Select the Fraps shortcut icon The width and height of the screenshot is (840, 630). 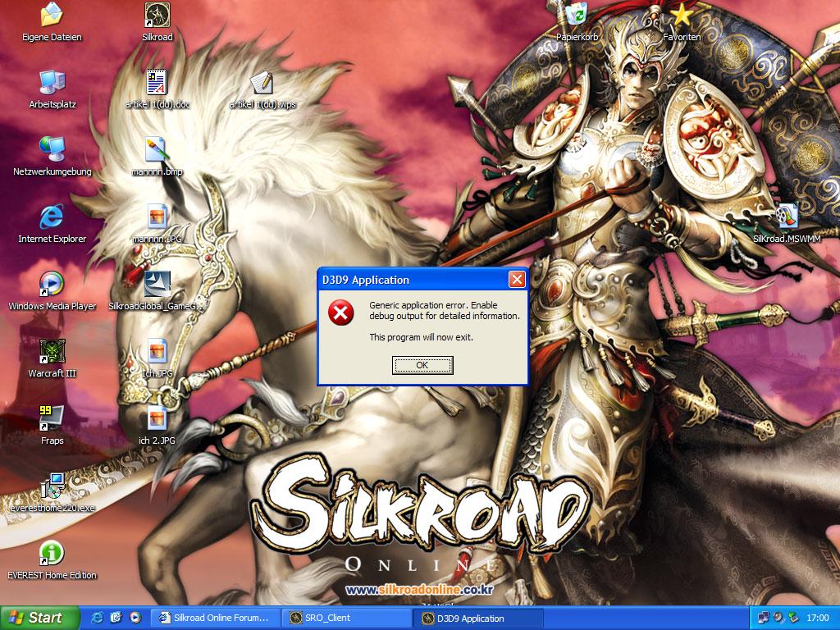point(52,419)
